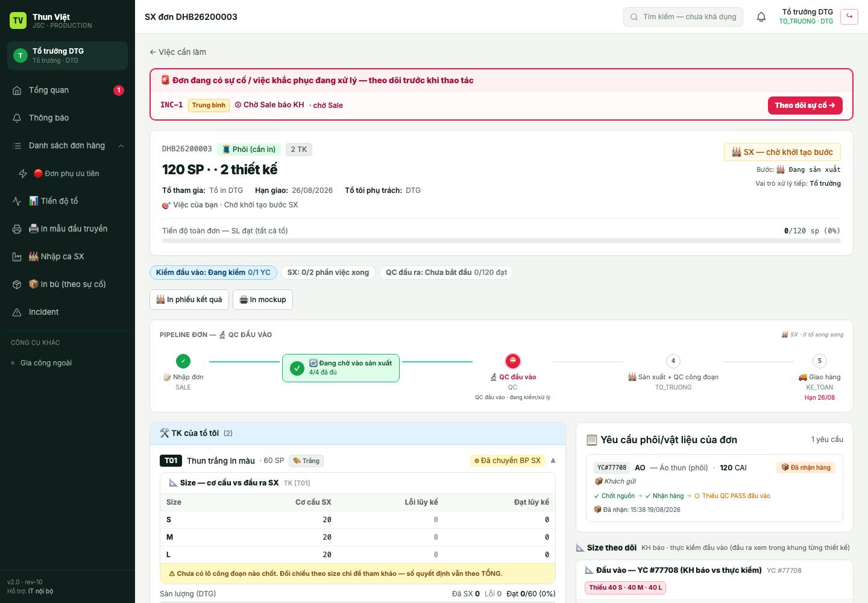
Task: Click the Thông báo bell sidebar icon
Action: (x=17, y=118)
